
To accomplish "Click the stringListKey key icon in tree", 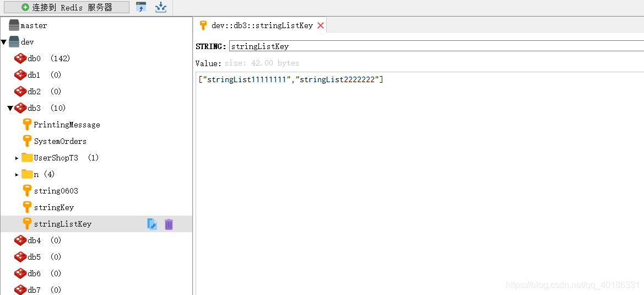I will [27, 224].
